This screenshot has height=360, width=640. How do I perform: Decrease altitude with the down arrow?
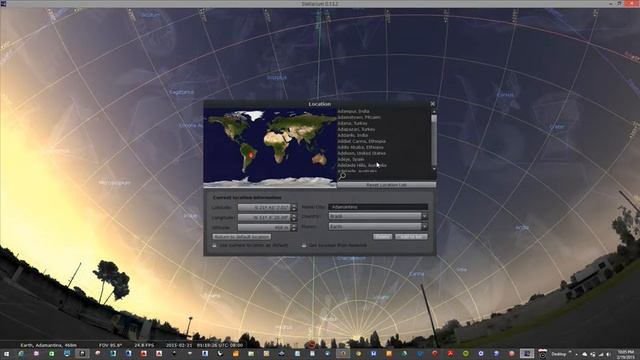294,229
